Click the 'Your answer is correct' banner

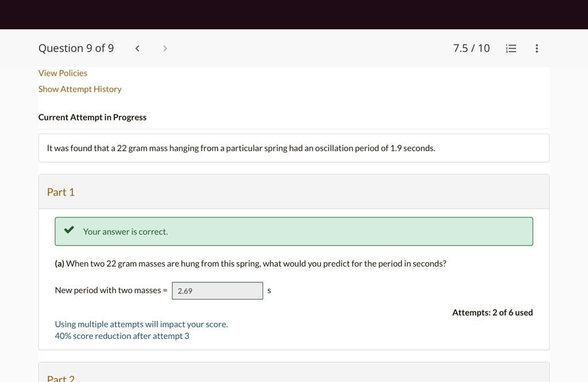point(294,232)
